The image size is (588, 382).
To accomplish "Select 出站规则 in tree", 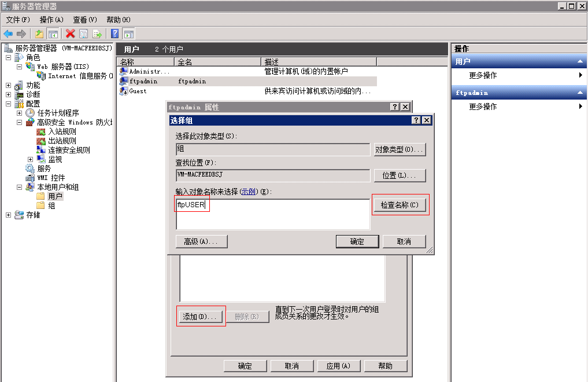I will tap(62, 141).
